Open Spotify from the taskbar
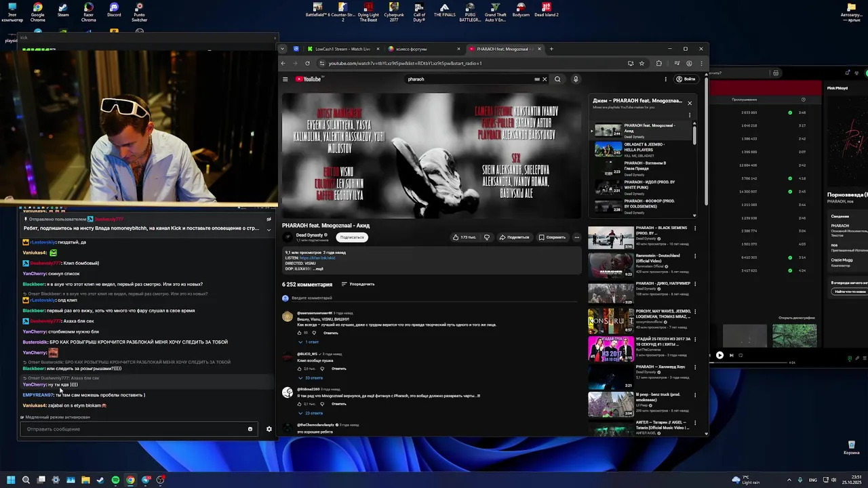The width and height of the screenshot is (868, 488). click(115, 480)
